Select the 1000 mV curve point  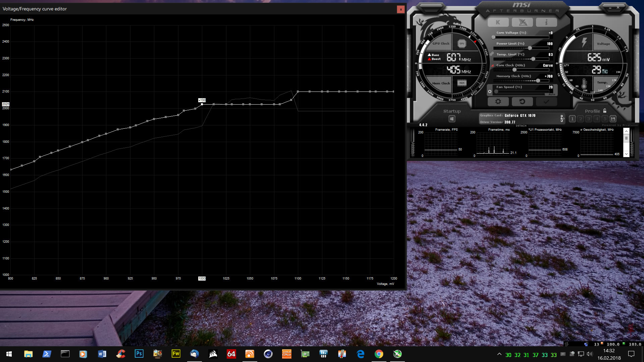click(202, 104)
